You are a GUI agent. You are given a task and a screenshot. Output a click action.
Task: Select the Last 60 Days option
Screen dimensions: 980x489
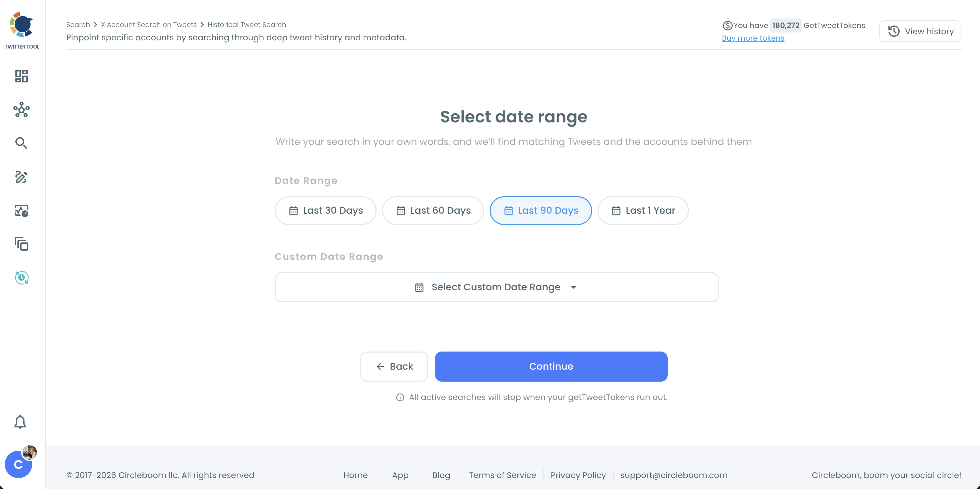click(x=433, y=211)
